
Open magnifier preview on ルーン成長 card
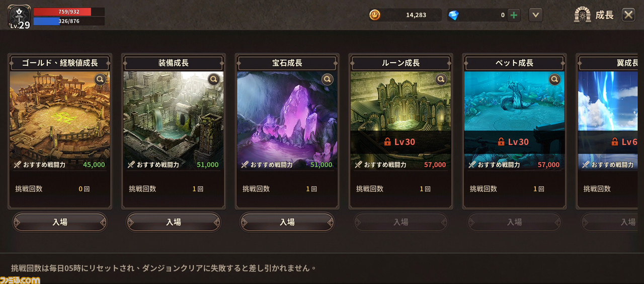[x=441, y=79]
